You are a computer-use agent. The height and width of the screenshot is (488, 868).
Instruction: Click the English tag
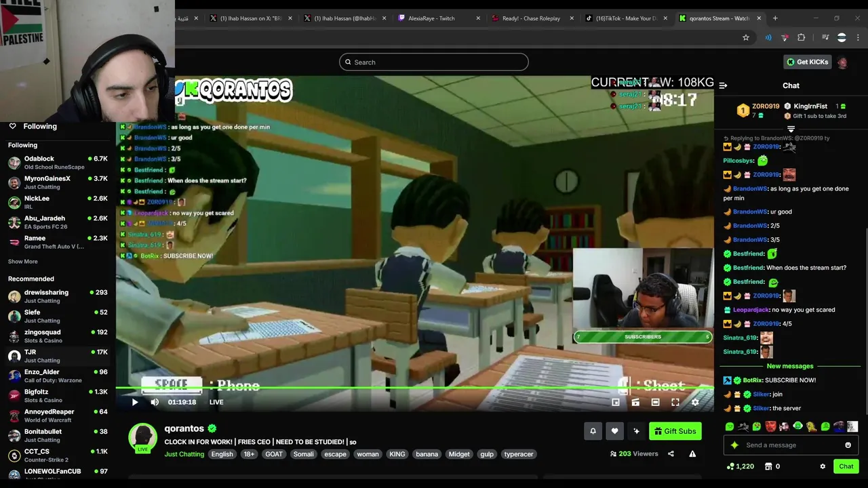[x=222, y=454]
